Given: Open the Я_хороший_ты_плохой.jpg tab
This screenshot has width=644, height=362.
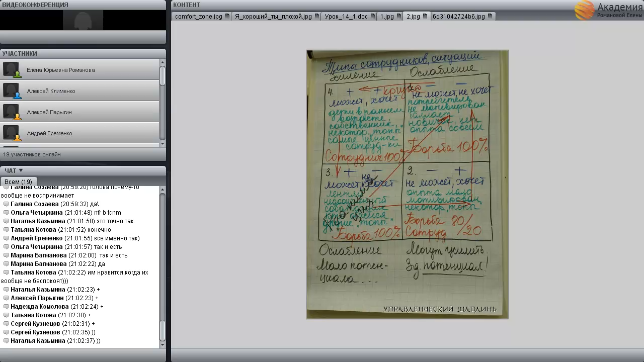Looking at the screenshot, I should [x=277, y=16].
